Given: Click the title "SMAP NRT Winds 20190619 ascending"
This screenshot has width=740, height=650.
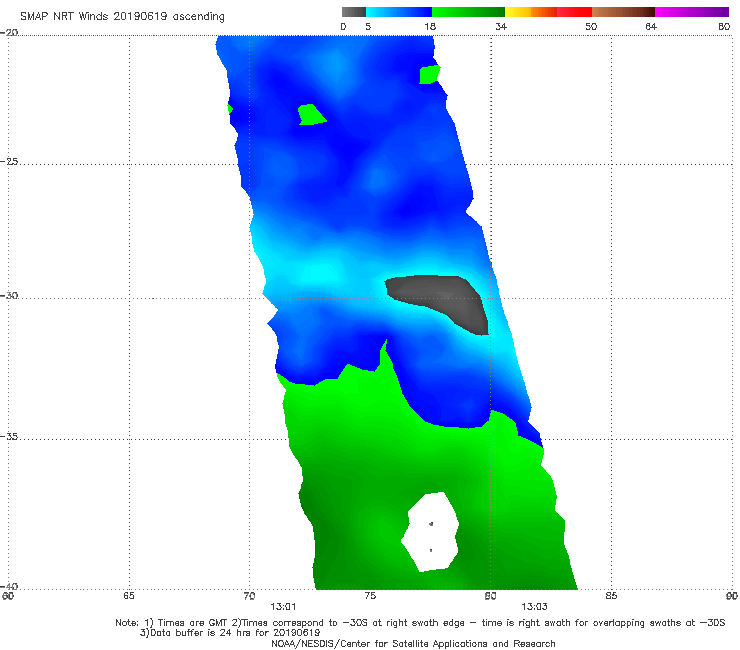Looking at the screenshot, I should pyautogui.click(x=122, y=17).
